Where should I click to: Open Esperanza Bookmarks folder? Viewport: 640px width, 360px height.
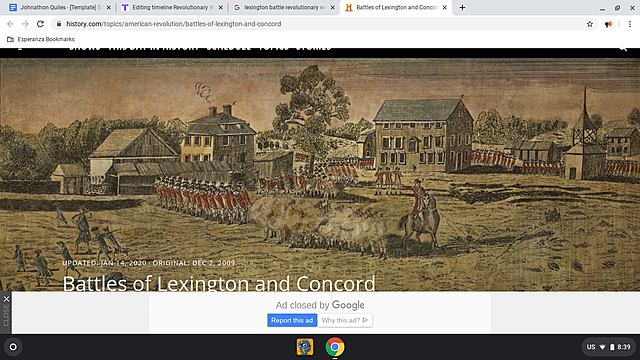(41, 39)
